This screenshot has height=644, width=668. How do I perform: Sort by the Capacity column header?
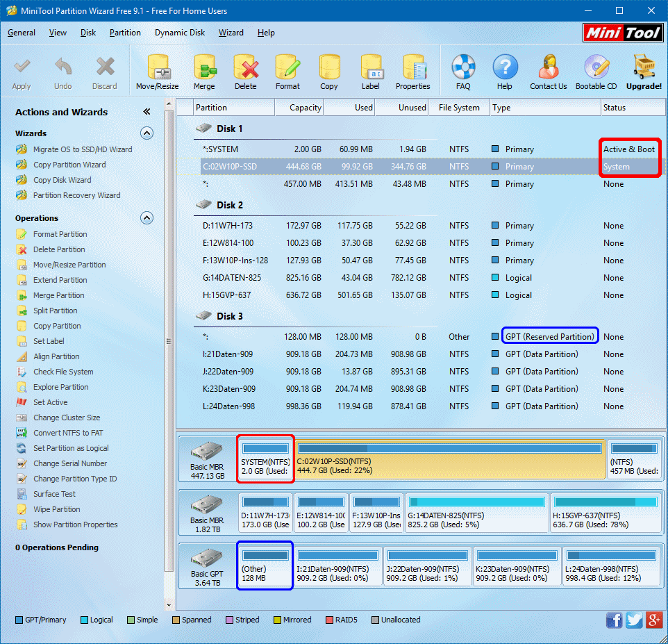[305, 108]
